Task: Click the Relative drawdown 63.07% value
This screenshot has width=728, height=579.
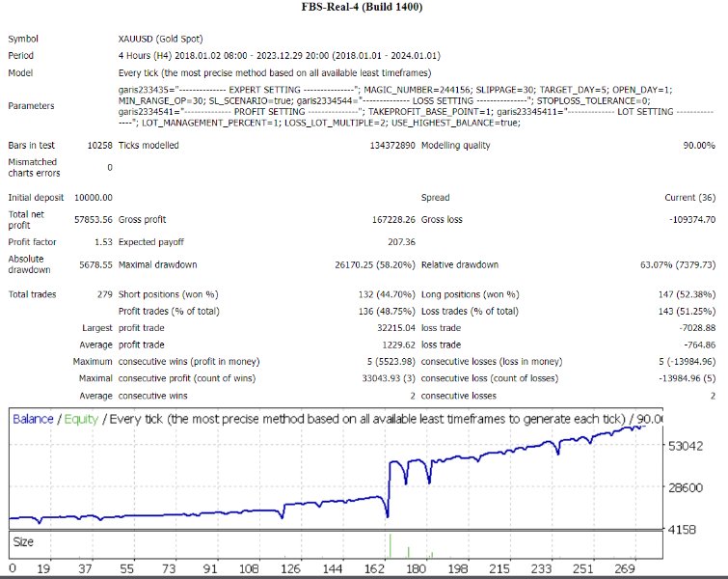Action: click(679, 265)
